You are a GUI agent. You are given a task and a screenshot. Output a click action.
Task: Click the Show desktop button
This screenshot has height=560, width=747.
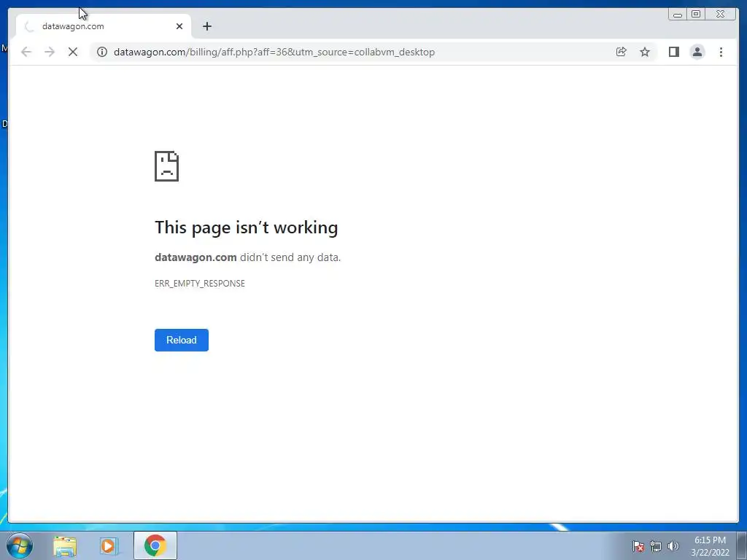(x=742, y=545)
